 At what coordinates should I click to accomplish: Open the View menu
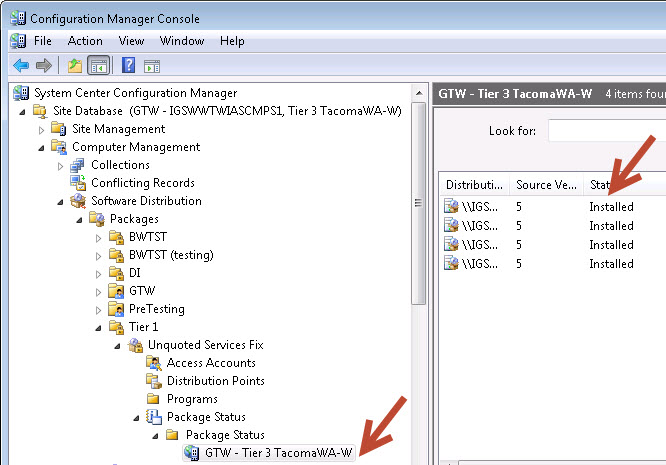131,41
